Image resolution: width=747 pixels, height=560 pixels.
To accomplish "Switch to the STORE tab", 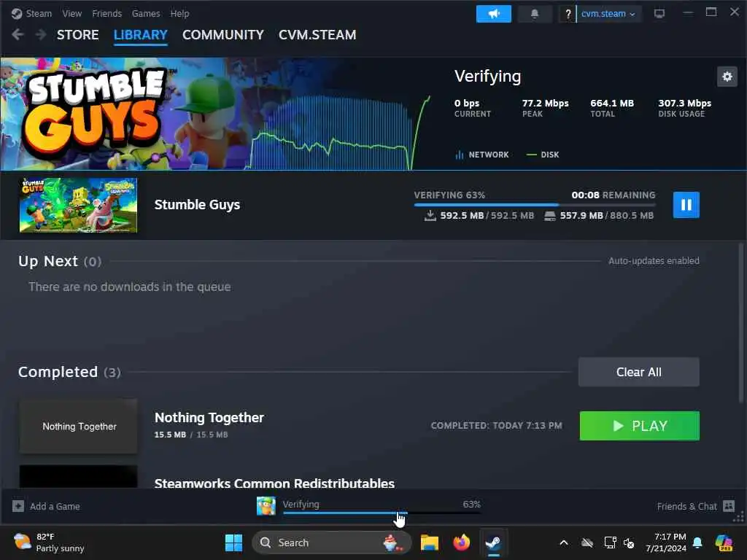I will point(77,35).
